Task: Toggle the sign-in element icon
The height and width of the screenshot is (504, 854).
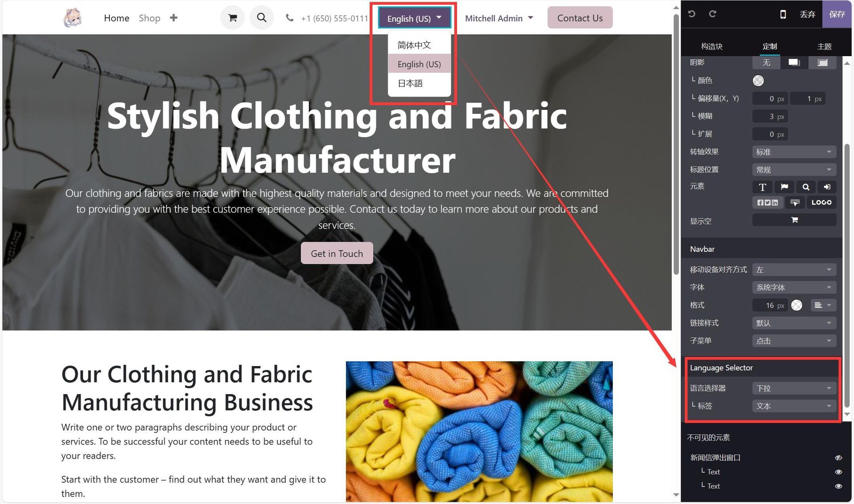Action: [827, 187]
